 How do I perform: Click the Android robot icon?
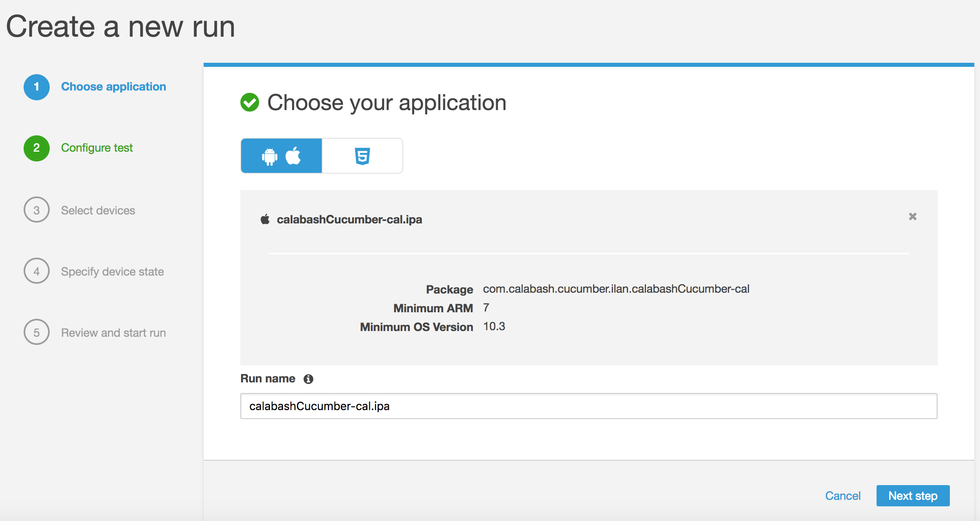click(x=269, y=157)
